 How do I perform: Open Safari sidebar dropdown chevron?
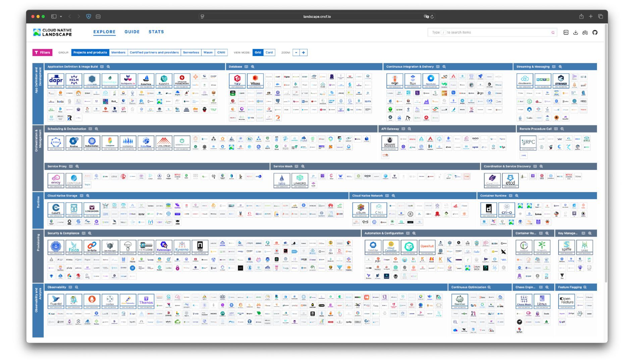[61, 16]
